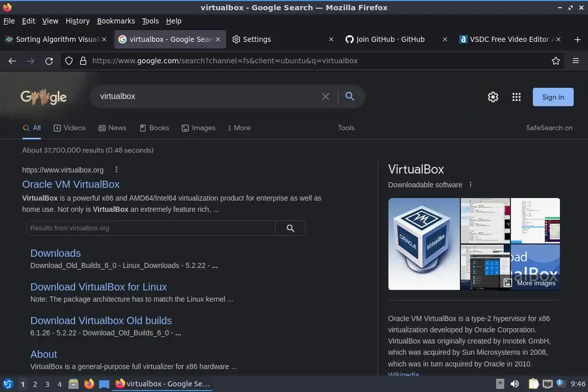588x392 pixels.
Task: Open Google quick settings gear
Action: (x=493, y=97)
